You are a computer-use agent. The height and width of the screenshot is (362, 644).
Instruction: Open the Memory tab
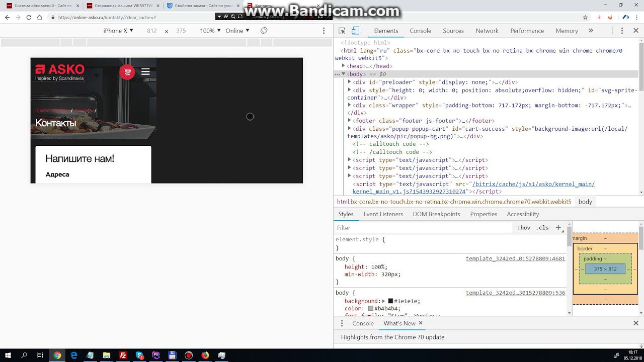click(x=567, y=31)
